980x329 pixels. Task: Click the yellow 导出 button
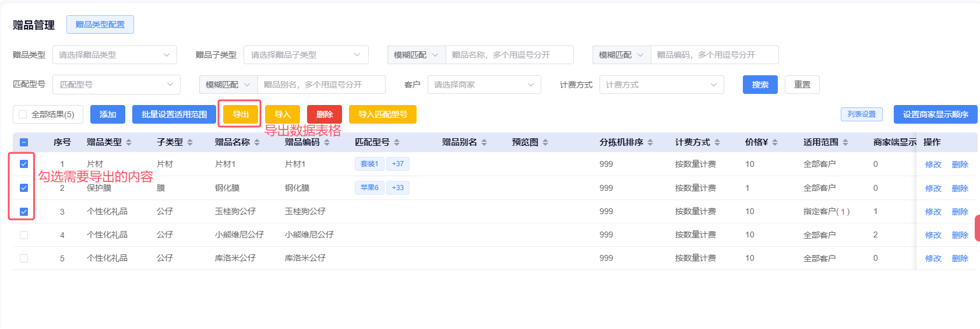point(241,114)
